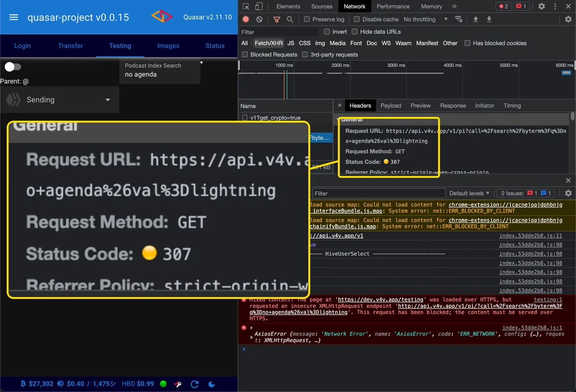
Task: Enable the Disable cache checkbox
Action: pos(357,19)
